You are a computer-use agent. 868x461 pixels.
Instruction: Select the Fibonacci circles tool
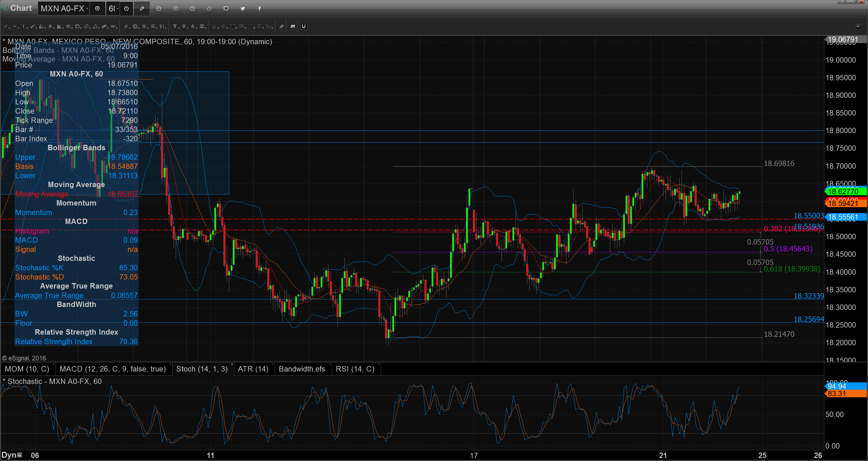coord(135,26)
